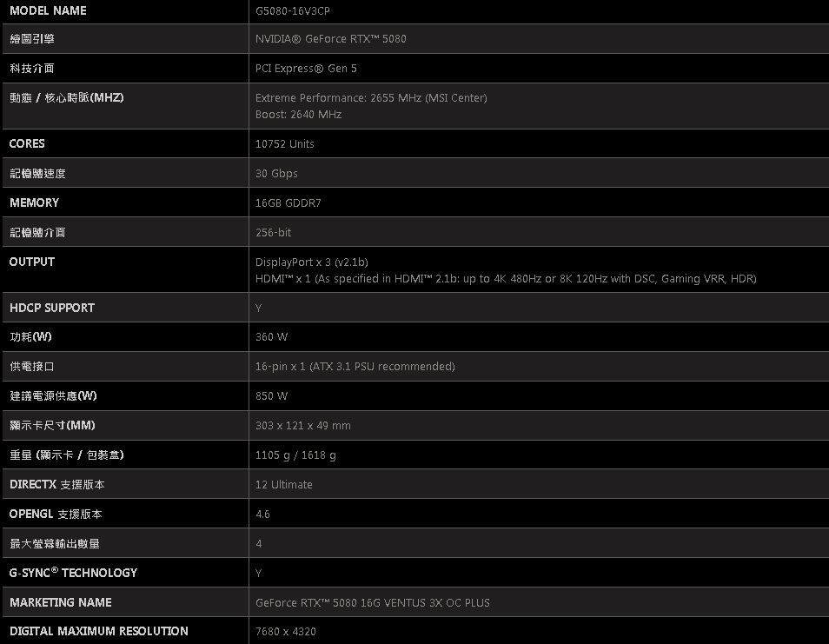Select the 7680 x 4320 resolution value
Viewport: 829px width, 644px height.
pyautogui.click(x=285, y=632)
